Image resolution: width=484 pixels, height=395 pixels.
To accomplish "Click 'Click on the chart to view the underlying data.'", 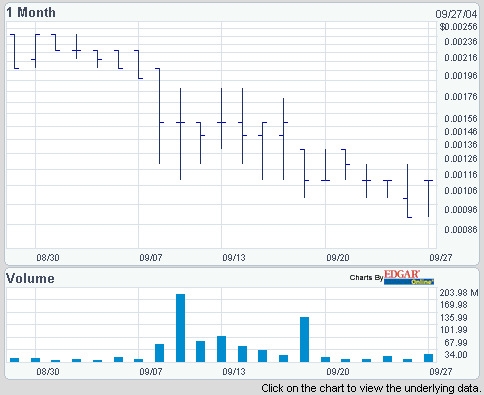I will [x=372, y=388].
